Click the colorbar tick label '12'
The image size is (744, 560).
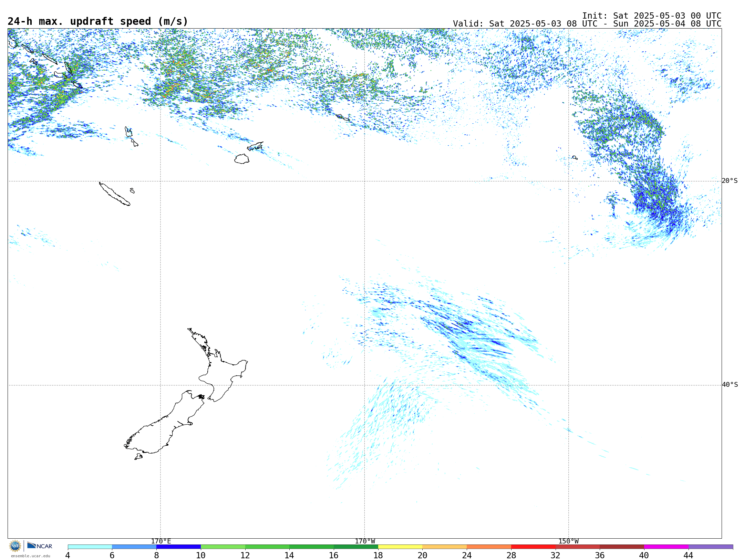point(245,555)
